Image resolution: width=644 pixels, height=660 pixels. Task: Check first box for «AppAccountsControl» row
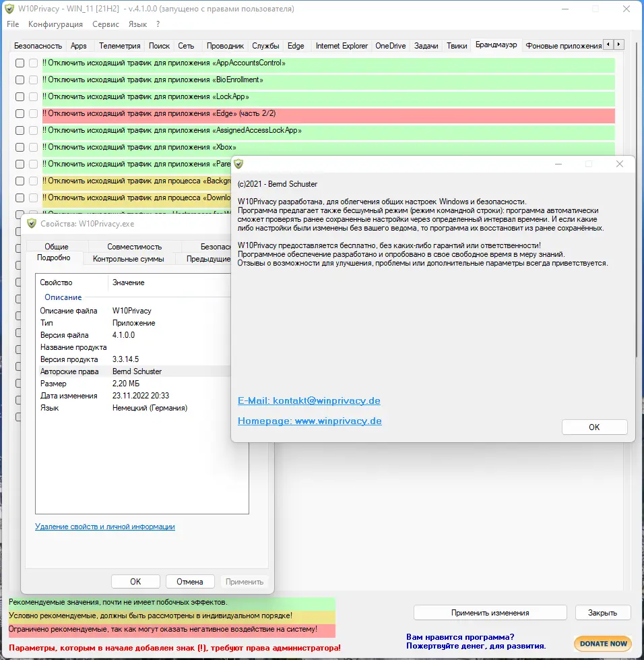(20, 63)
